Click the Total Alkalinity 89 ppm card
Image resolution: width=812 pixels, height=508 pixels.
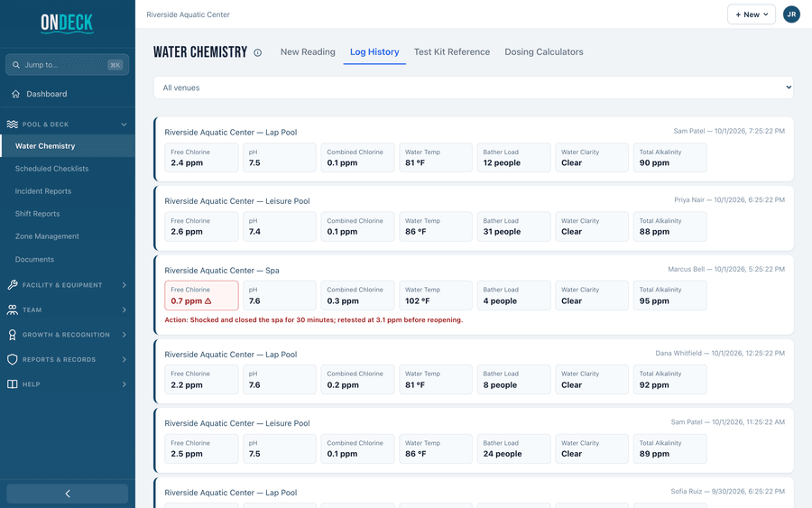pyautogui.click(x=670, y=448)
